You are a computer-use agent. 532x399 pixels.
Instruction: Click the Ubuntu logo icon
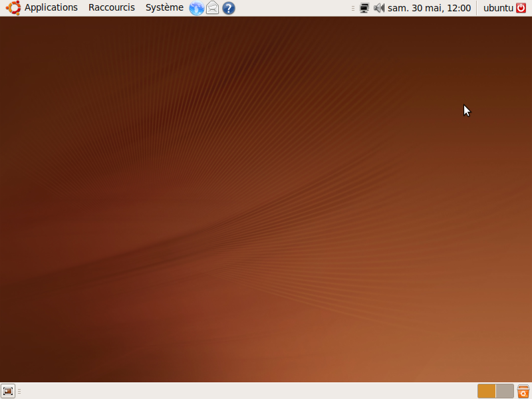coord(13,8)
